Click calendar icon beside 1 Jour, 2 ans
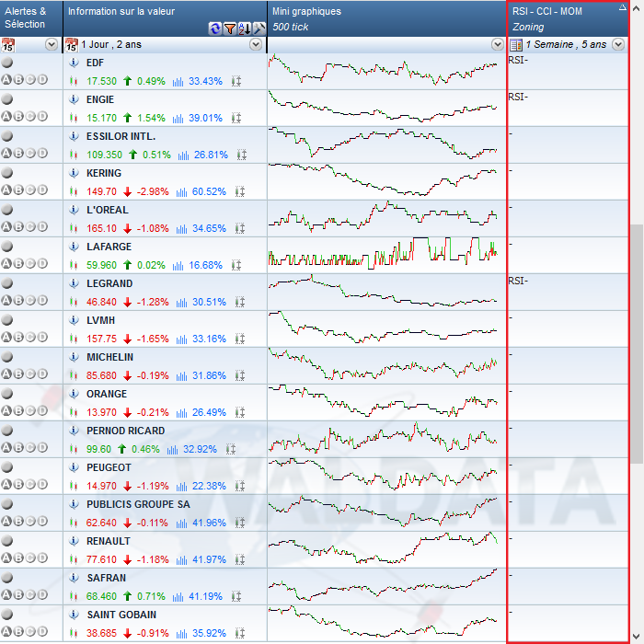Screen dimensions: 644x644 tap(72, 44)
